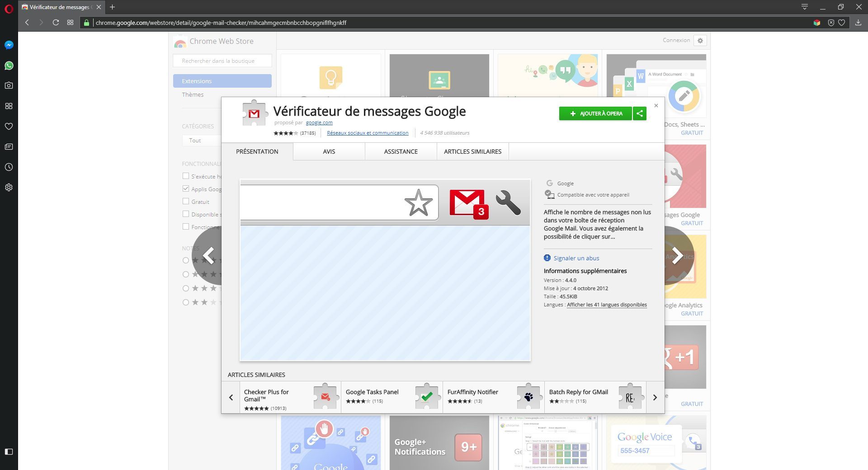
Task: Open History clock in the sidebar
Action: pos(9,167)
